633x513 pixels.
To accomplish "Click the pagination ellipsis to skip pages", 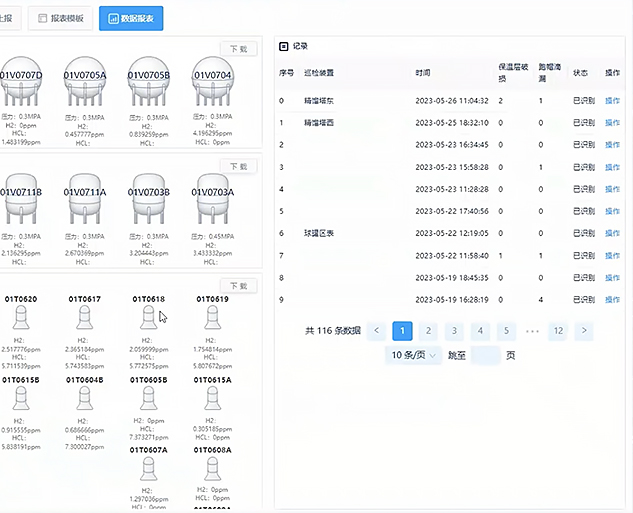I will point(532,330).
